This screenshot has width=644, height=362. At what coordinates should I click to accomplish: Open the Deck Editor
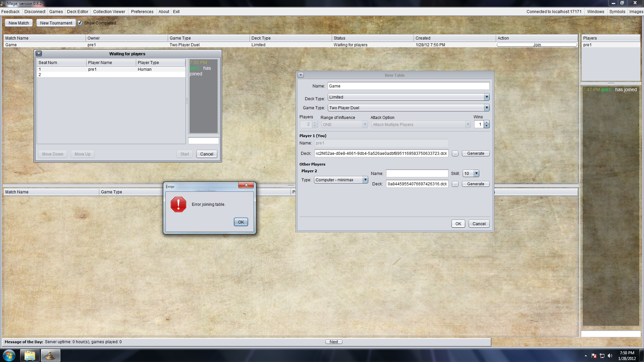[77, 11]
